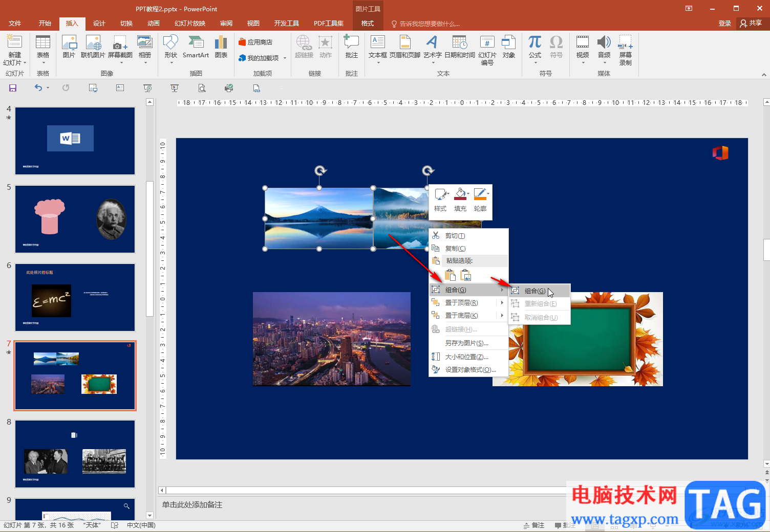
Task: Open the 音频 audio insert menu
Action: click(x=604, y=49)
